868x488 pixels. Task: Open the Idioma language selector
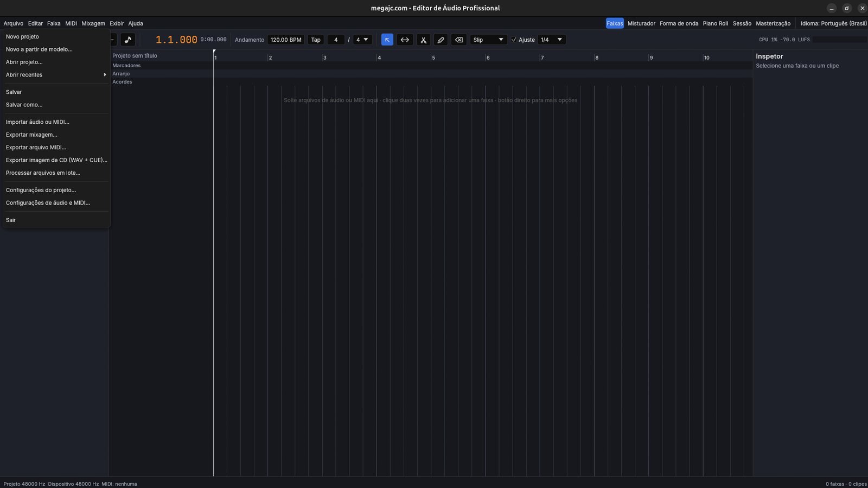[833, 23]
